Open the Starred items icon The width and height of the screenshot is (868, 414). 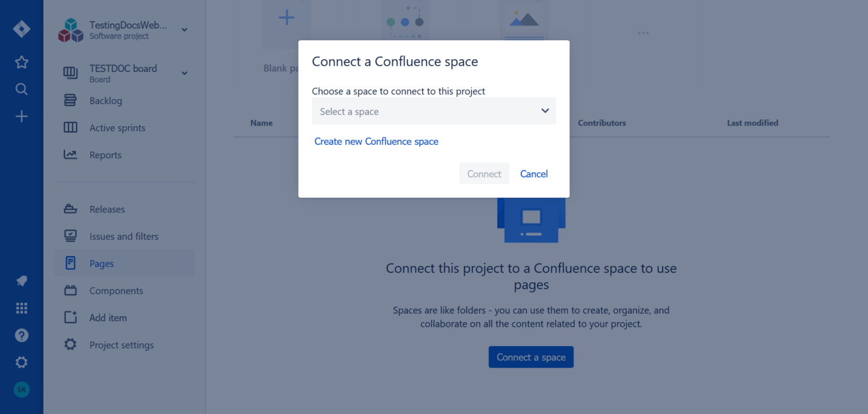21,62
